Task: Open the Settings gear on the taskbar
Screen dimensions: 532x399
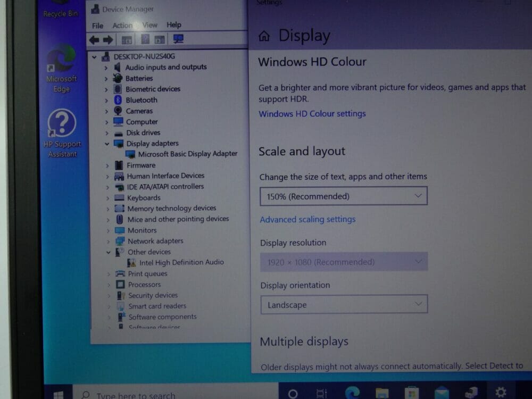Action: point(501,392)
